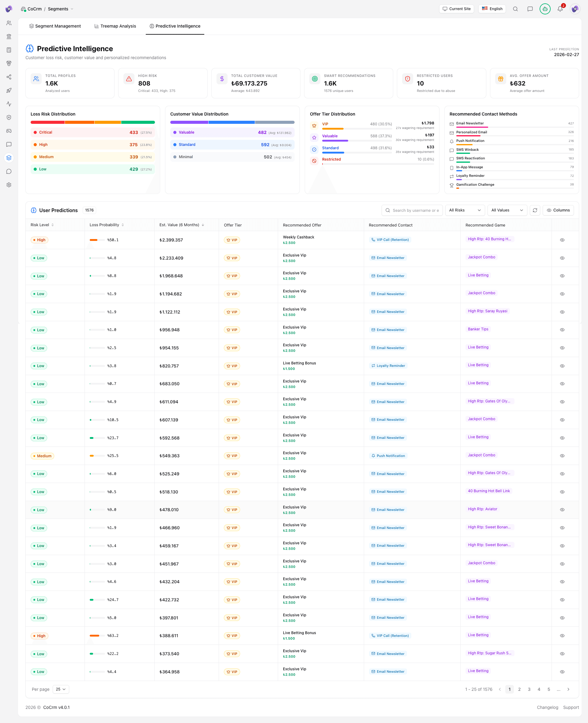Switch to the Treemap Analysis tab
Image resolution: width=588 pixels, height=723 pixels.
(x=115, y=26)
